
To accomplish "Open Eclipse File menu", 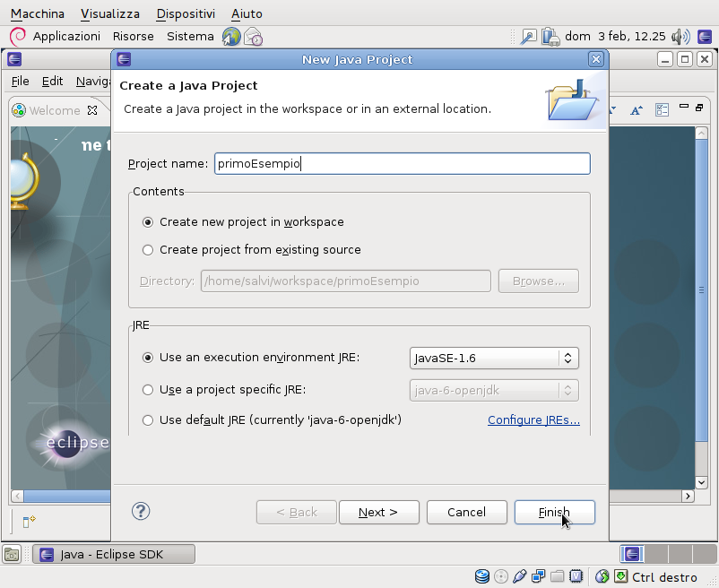I will coord(21,82).
